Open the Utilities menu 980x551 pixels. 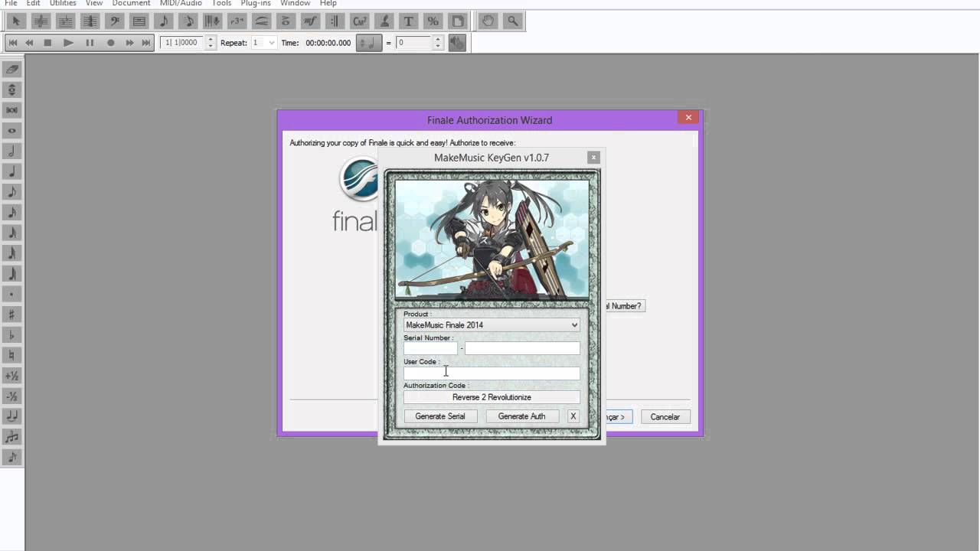[x=63, y=4]
